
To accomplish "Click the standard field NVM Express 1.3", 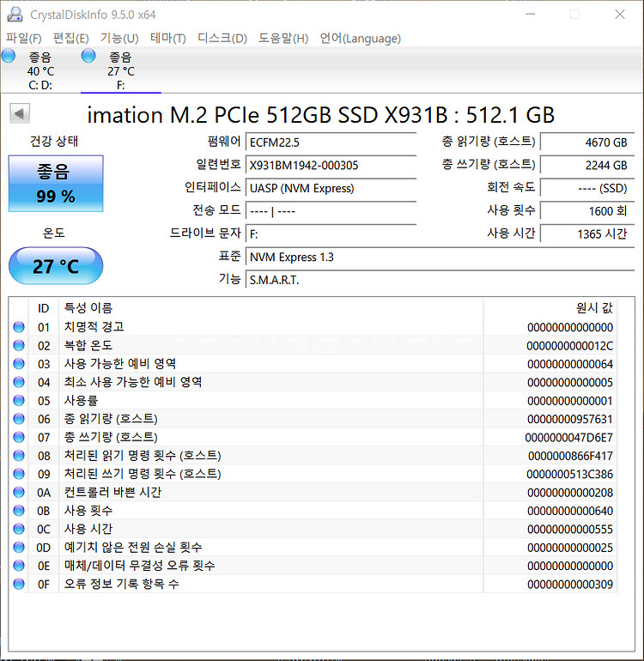I will click(x=440, y=258).
